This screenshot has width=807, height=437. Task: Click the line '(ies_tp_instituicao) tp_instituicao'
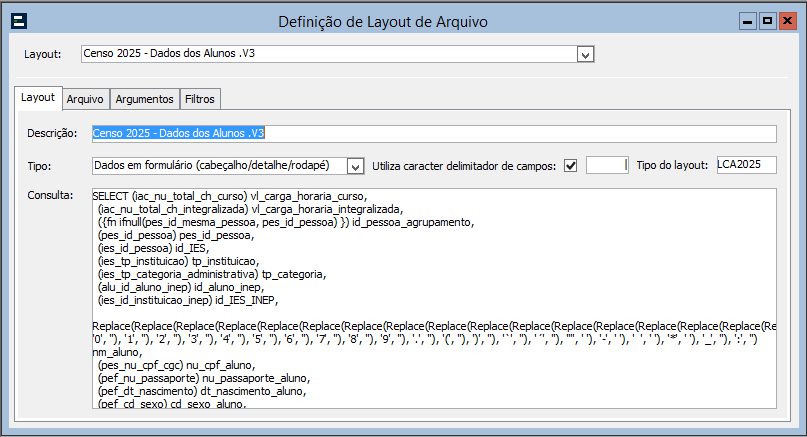(x=179, y=261)
